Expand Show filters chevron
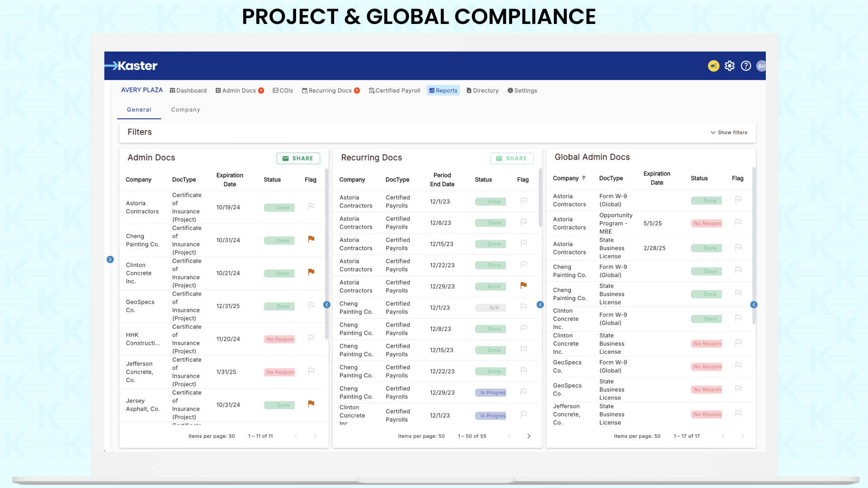 coord(713,132)
